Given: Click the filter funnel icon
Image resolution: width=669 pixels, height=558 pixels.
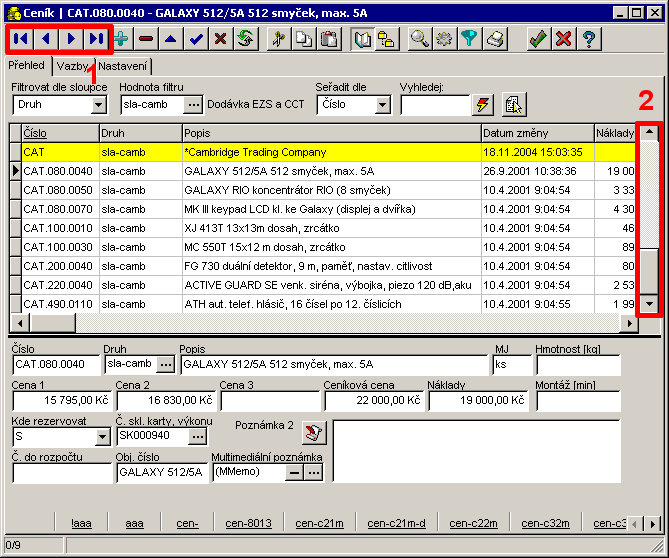Looking at the screenshot, I should point(470,39).
